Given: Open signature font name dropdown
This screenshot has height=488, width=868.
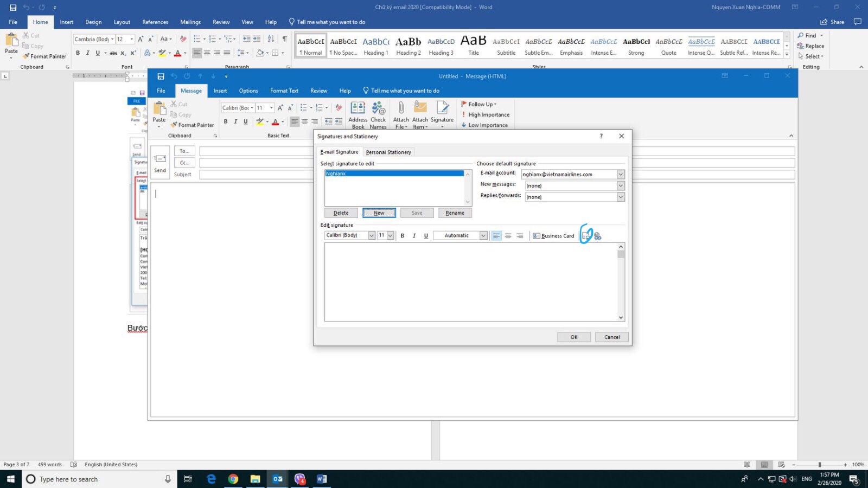Looking at the screenshot, I should point(372,235).
